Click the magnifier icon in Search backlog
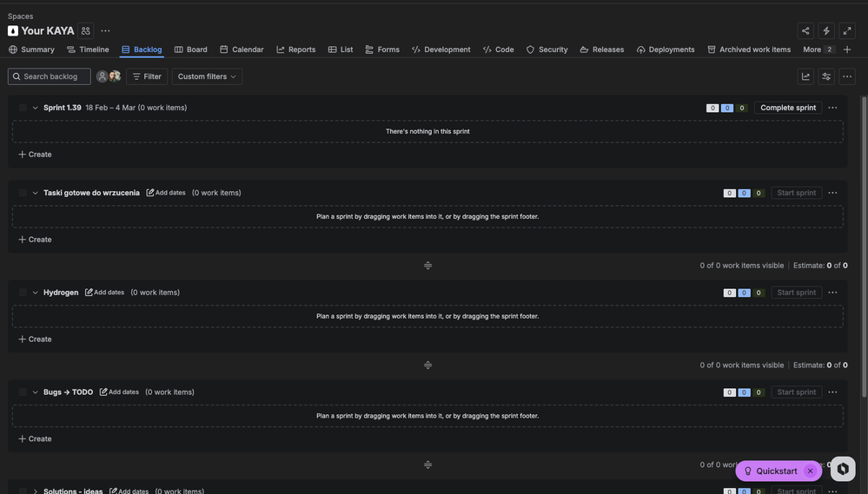This screenshot has width=868, height=494. tap(17, 76)
